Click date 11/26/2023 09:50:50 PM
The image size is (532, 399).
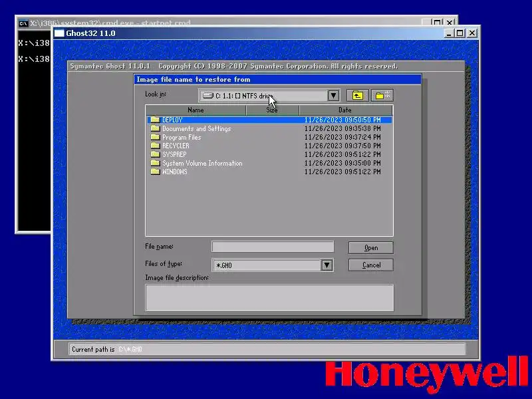click(342, 120)
